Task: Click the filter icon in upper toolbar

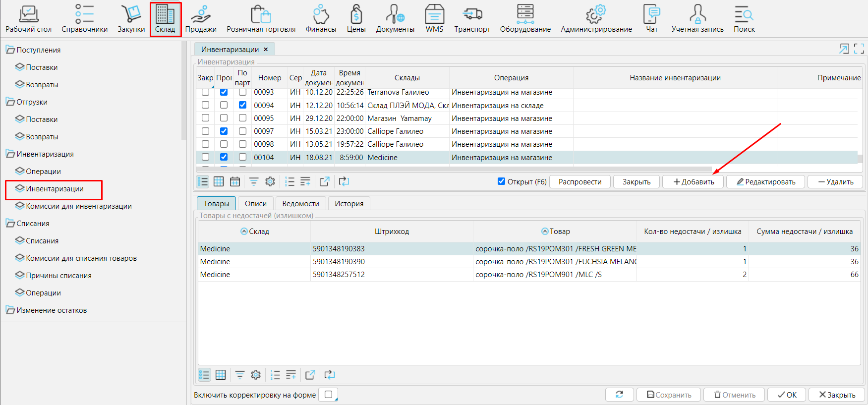Action: click(253, 182)
